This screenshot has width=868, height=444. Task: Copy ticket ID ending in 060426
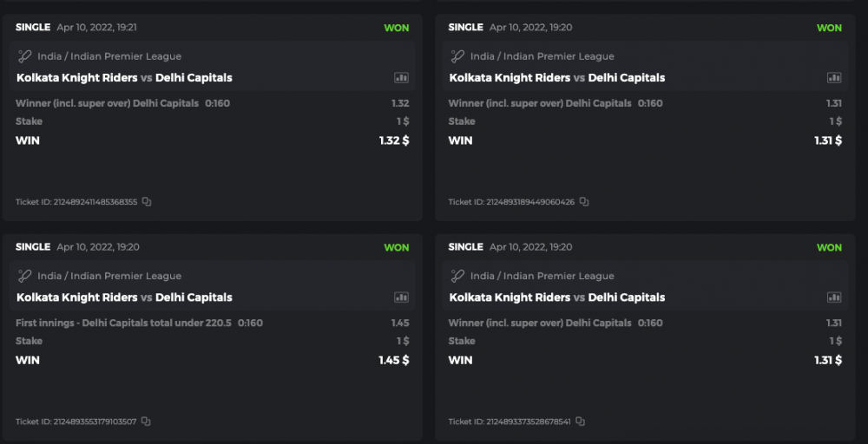[x=584, y=202]
